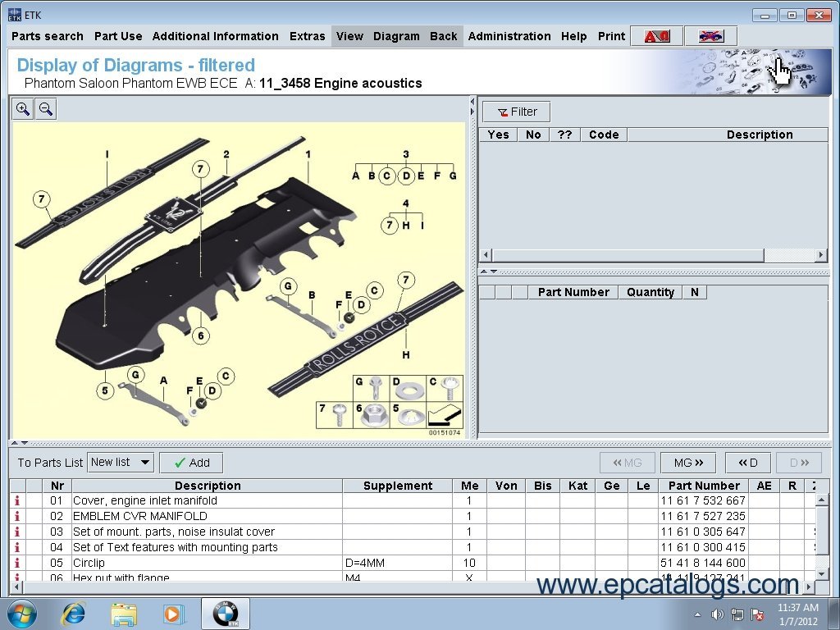Open the Diagram menu
Image resolution: width=840 pixels, height=630 pixels.
tap(396, 36)
